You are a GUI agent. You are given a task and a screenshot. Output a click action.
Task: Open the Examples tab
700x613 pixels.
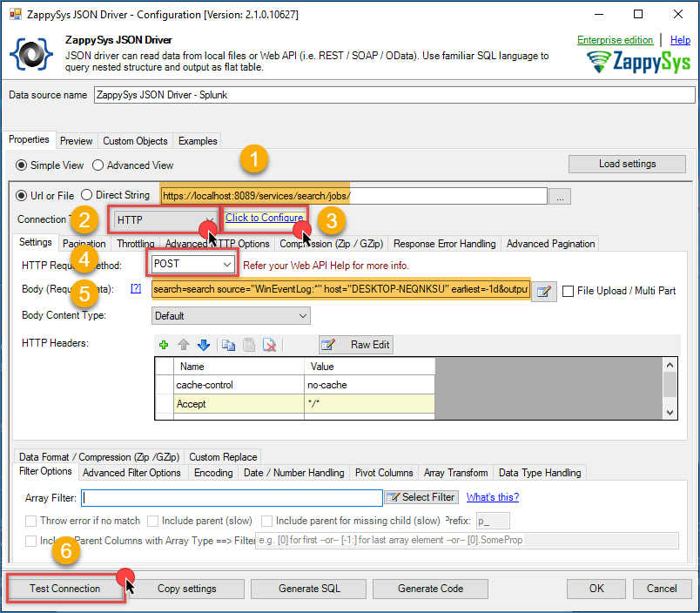point(198,141)
